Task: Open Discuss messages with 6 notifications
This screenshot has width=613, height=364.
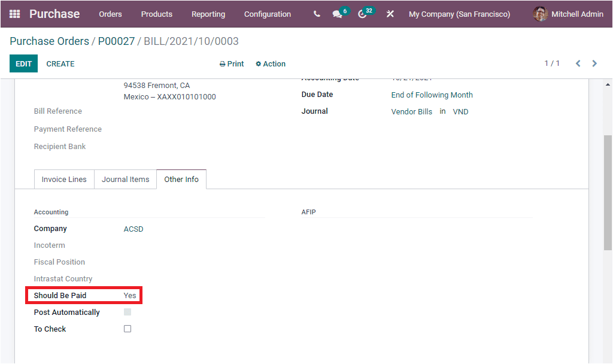Action: tap(338, 13)
